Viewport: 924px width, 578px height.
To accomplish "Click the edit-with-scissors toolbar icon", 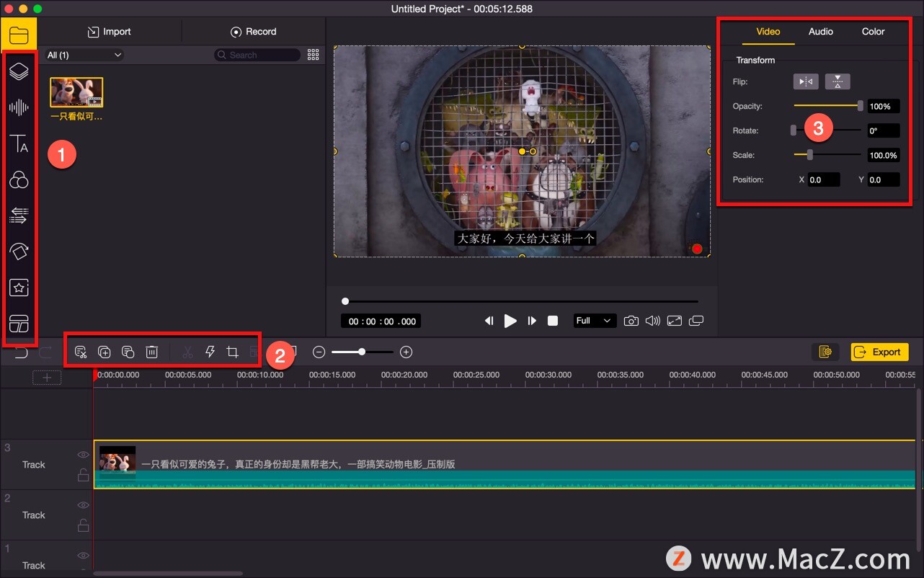I will [81, 352].
